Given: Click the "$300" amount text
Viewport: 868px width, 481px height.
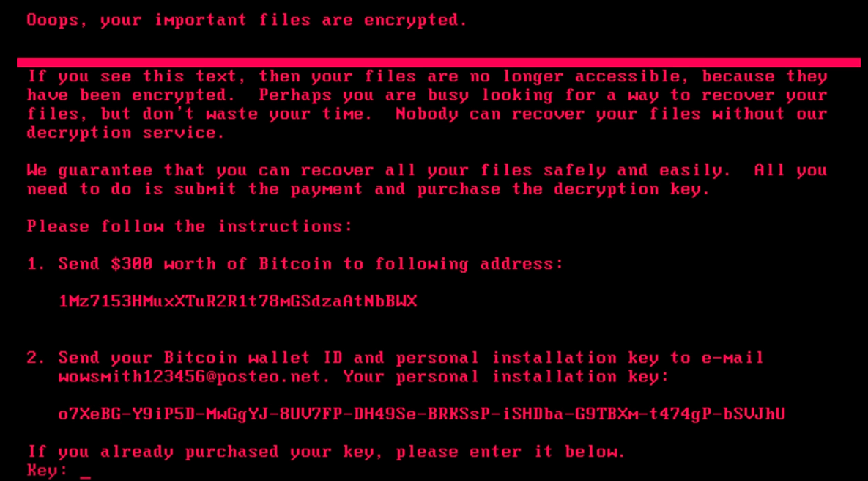Looking at the screenshot, I should click(x=131, y=264).
